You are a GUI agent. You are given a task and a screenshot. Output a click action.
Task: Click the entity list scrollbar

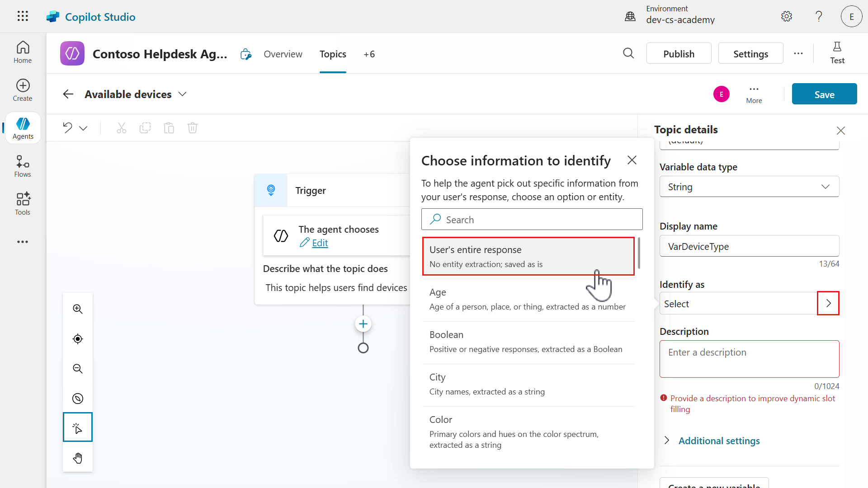coord(639,253)
